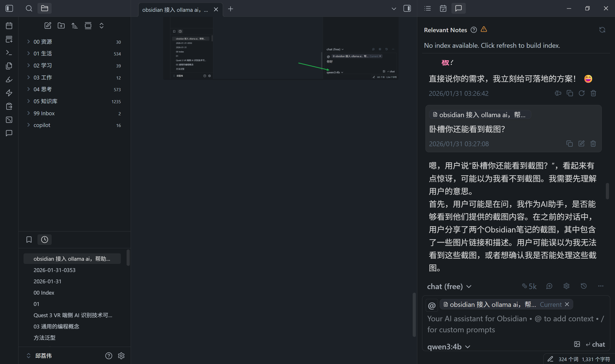Open a new tab

coord(230,9)
